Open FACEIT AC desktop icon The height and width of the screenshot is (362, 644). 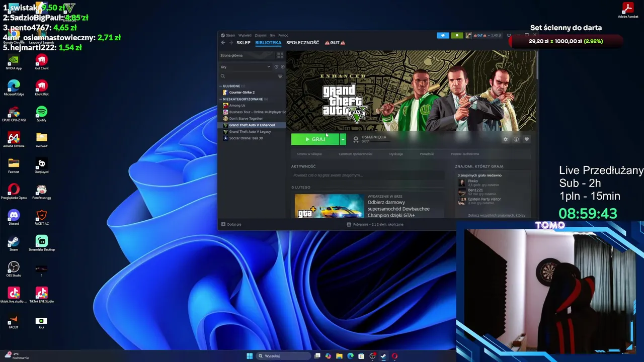42,218
